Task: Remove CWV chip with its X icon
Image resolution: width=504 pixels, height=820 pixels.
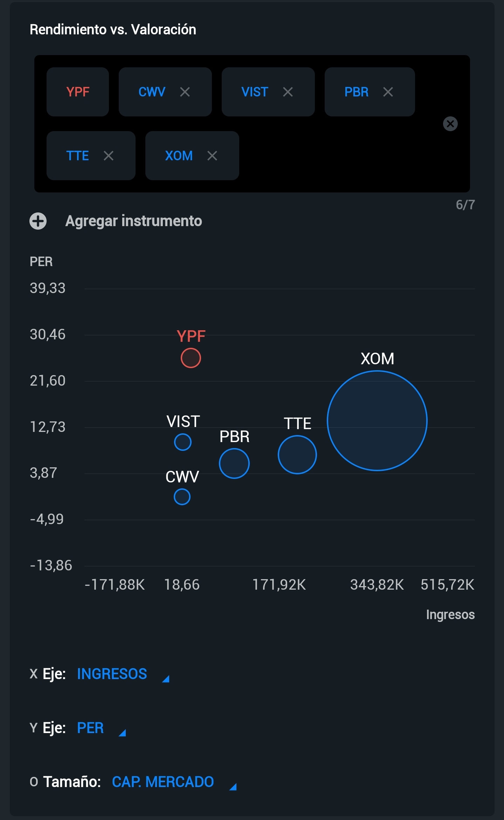Action: point(185,92)
